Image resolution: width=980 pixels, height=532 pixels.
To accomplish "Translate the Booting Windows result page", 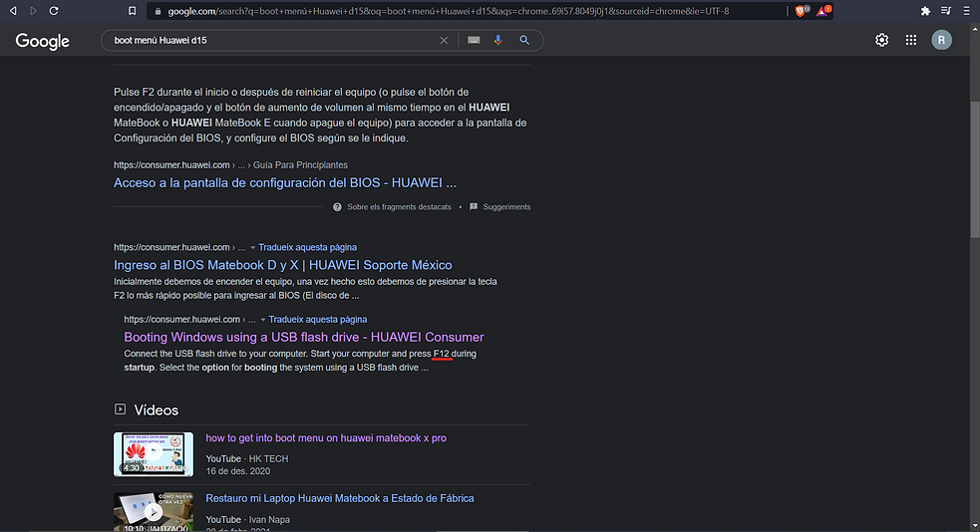I will tap(317, 319).
